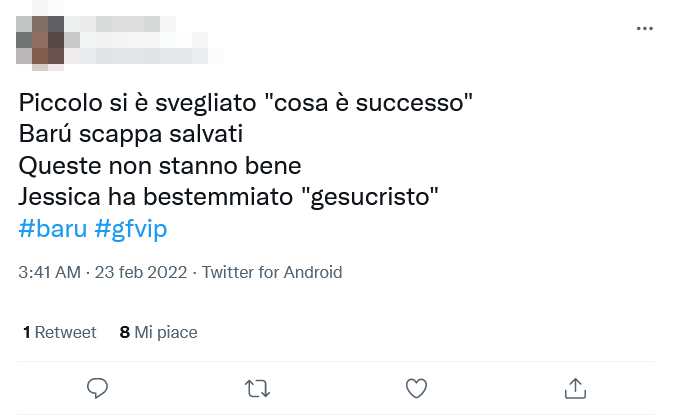The height and width of the screenshot is (417, 677).
Task: Click the quoted word "gesucristo"
Action: click(x=364, y=196)
